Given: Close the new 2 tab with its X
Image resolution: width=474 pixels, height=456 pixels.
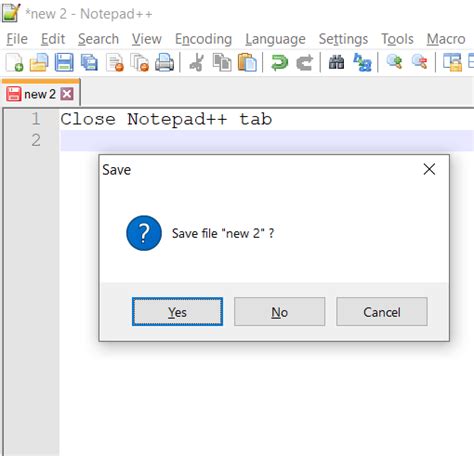Looking at the screenshot, I should click(67, 94).
